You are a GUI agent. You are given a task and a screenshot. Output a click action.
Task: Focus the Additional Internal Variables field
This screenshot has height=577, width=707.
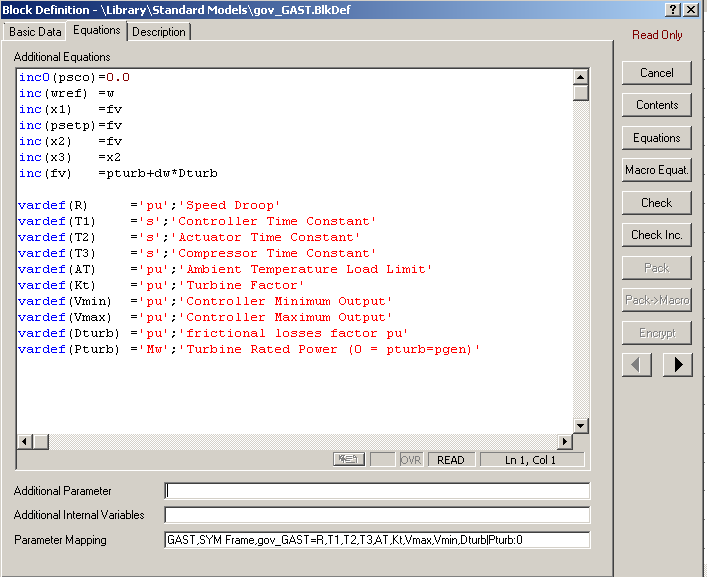377,515
